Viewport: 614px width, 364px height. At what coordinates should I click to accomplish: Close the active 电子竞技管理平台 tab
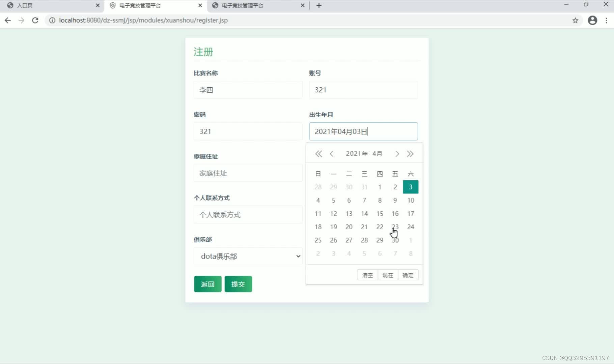pos(200,5)
